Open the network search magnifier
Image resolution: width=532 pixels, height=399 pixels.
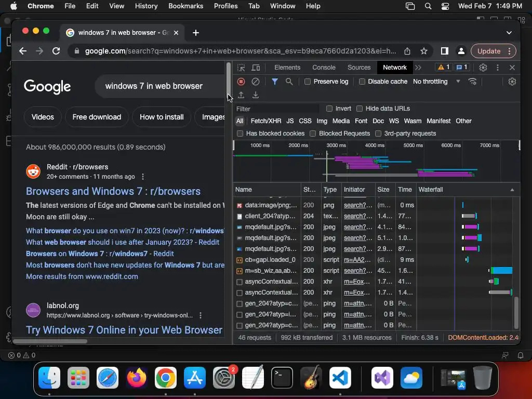[289, 82]
